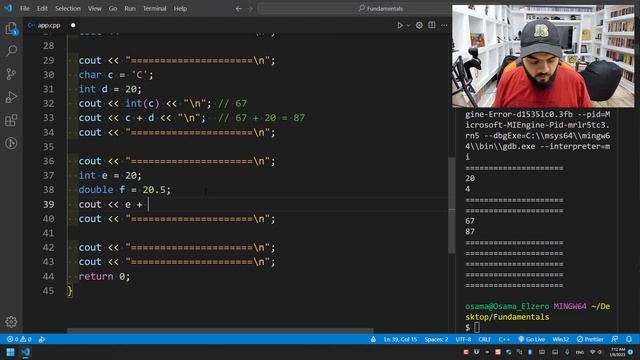Start the Go Live server

pyautogui.click(x=531, y=340)
